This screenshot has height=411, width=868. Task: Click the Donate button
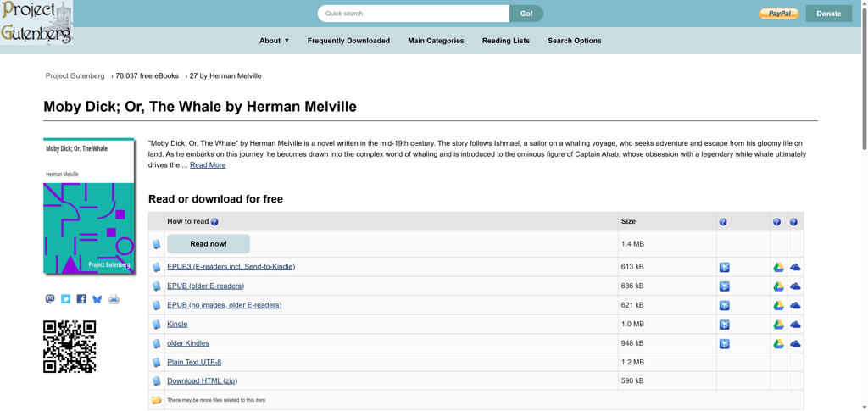click(829, 14)
